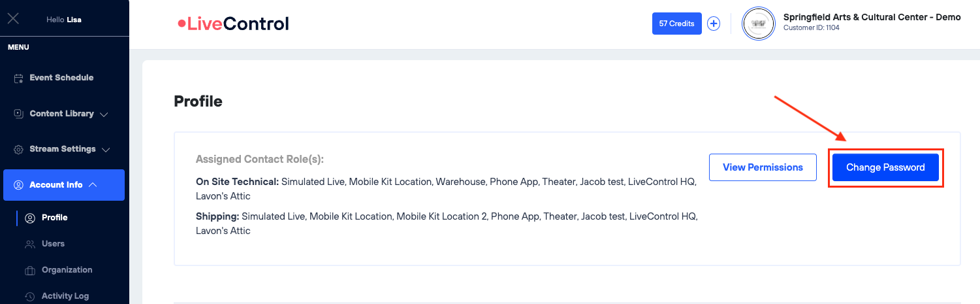This screenshot has height=304, width=980.
Task: Click the Event Schedule calendar icon
Action: tap(19, 78)
